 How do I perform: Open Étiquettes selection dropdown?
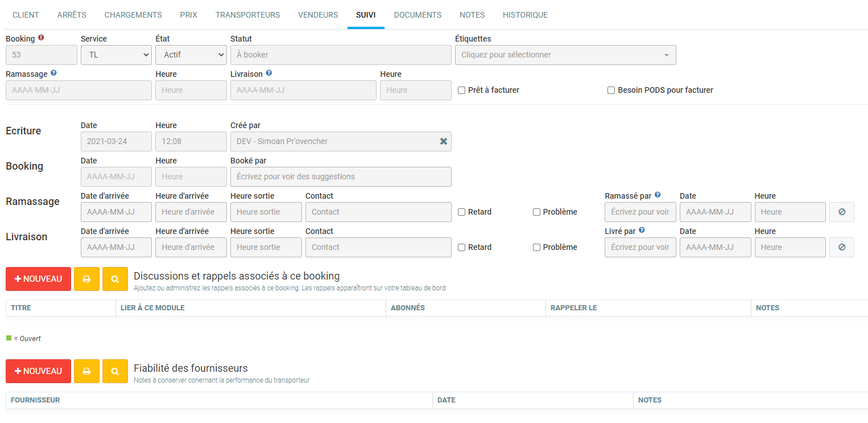565,55
